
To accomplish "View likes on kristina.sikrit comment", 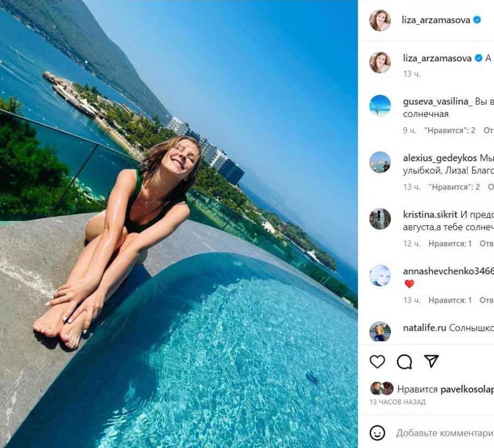I will (x=450, y=243).
